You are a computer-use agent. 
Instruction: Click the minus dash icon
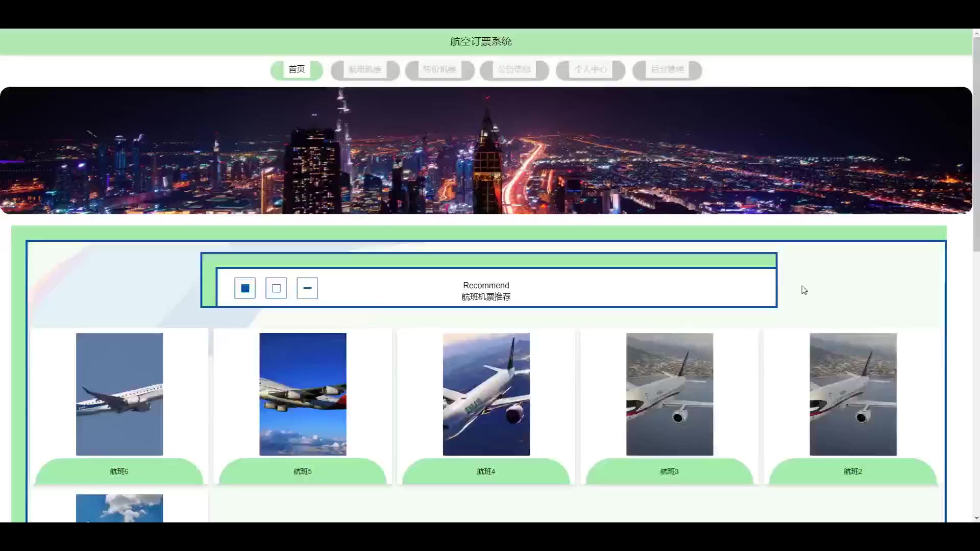pyautogui.click(x=307, y=288)
